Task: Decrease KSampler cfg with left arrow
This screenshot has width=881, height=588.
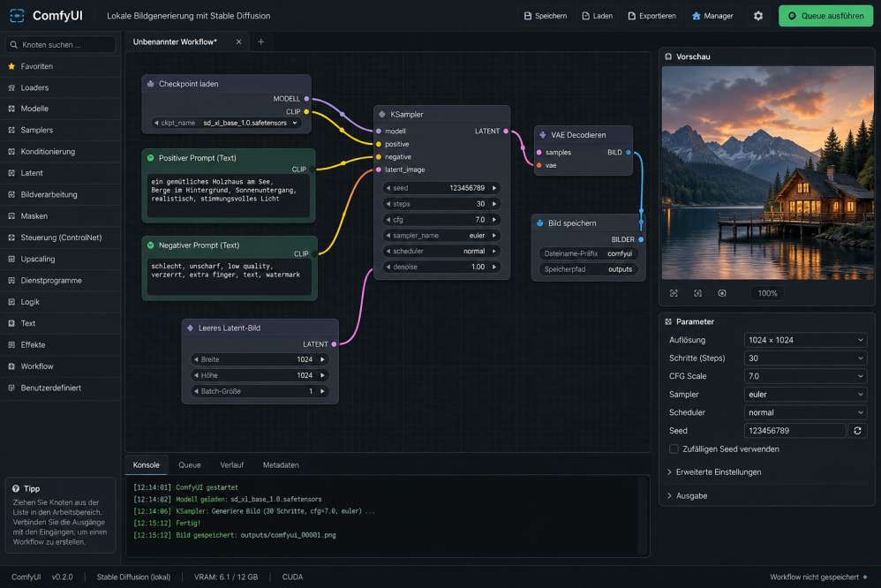Action: point(388,220)
